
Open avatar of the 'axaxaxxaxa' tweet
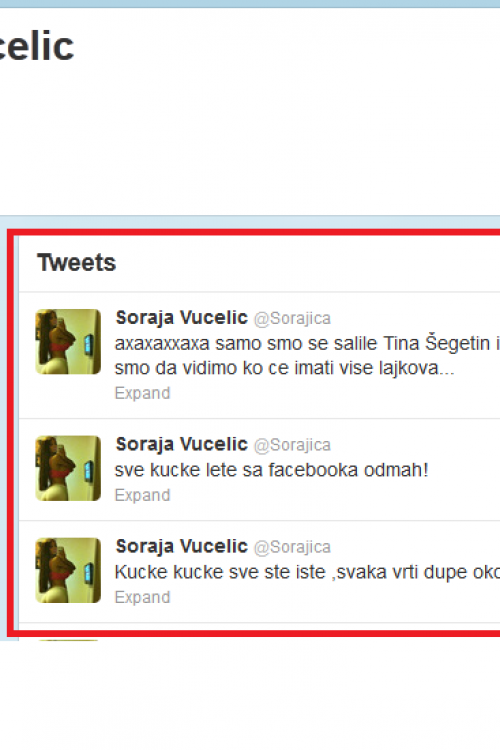68,342
